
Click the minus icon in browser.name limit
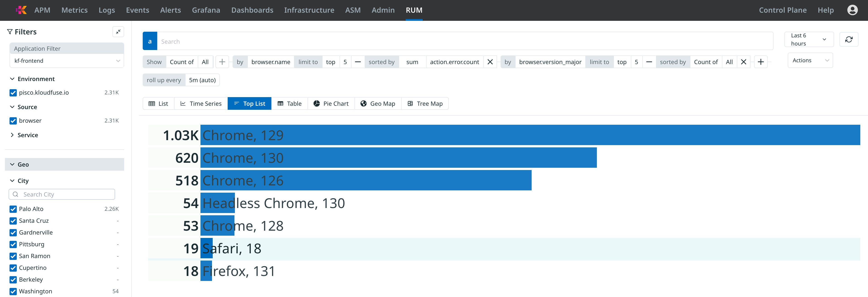(357, 62)
